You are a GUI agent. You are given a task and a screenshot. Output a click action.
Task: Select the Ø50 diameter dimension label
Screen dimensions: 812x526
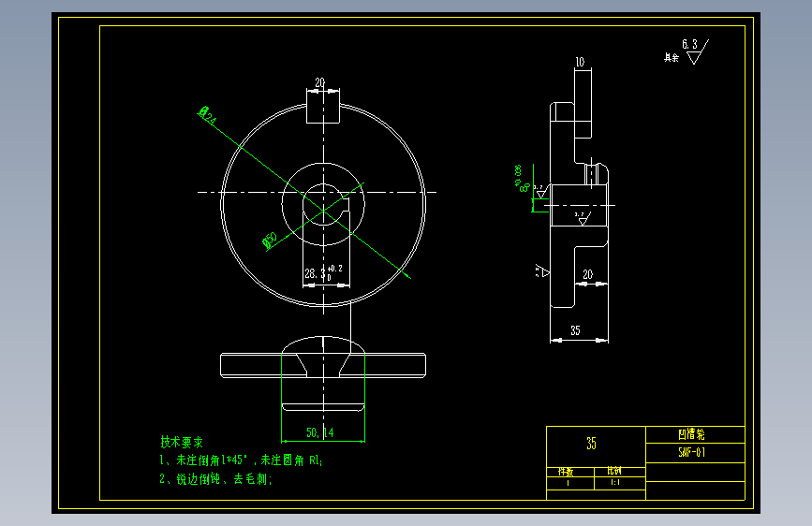[270, 241]
